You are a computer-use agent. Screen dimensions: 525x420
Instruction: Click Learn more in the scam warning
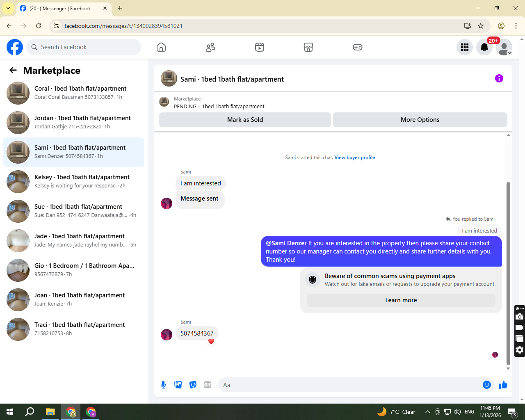[401, 300]
